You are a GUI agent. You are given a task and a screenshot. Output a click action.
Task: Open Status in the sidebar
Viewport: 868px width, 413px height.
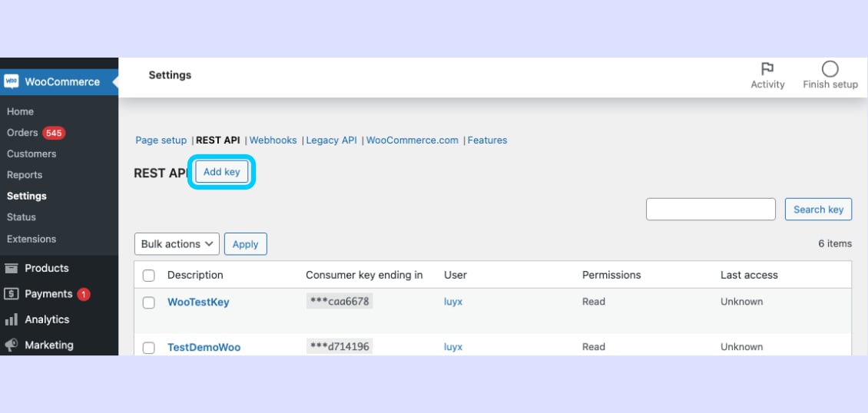point(21,217)
